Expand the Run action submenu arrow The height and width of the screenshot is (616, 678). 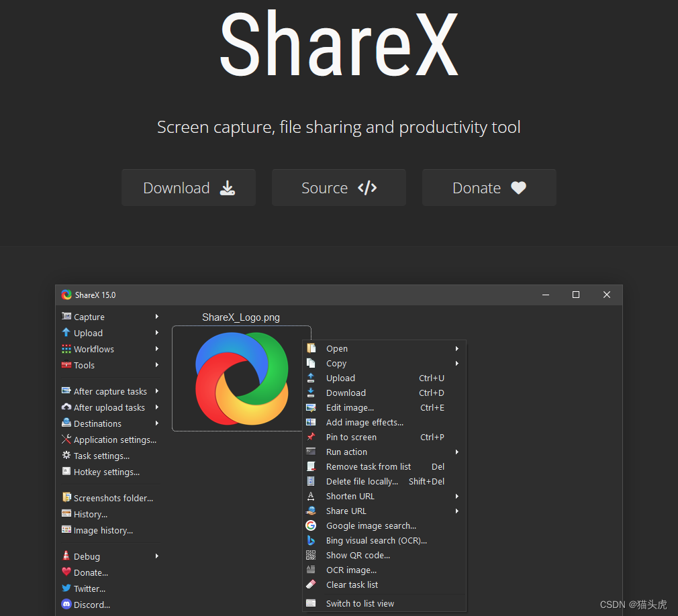tap(457, 452)
